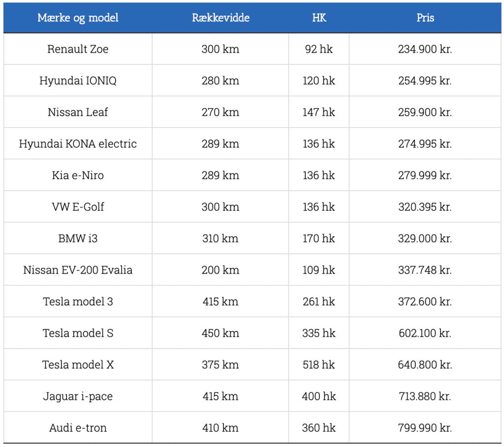The height and width of the screenshot is (447, 504).
Task: Select the BMW i3 row label
Action: tap(78, 238)
